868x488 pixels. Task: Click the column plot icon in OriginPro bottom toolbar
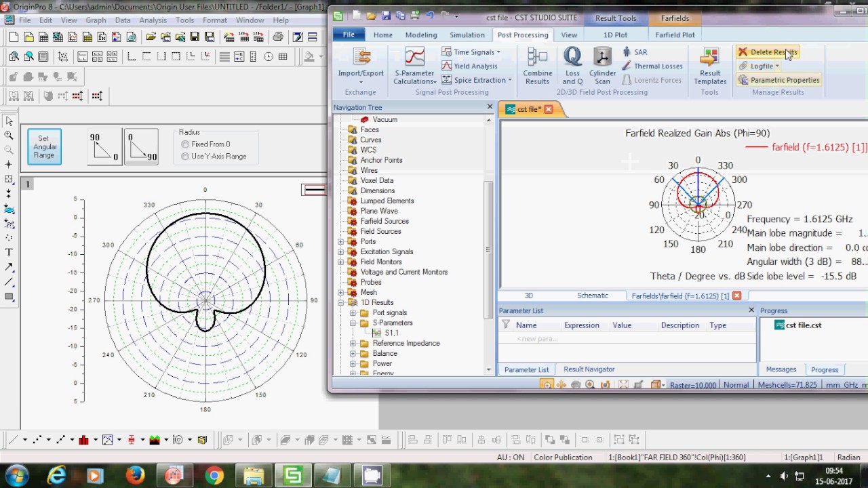pyautogui.click(x=83, y=440)
